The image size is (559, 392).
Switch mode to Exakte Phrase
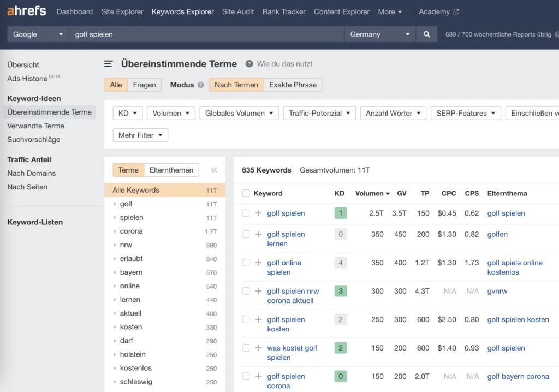point(293,85)
